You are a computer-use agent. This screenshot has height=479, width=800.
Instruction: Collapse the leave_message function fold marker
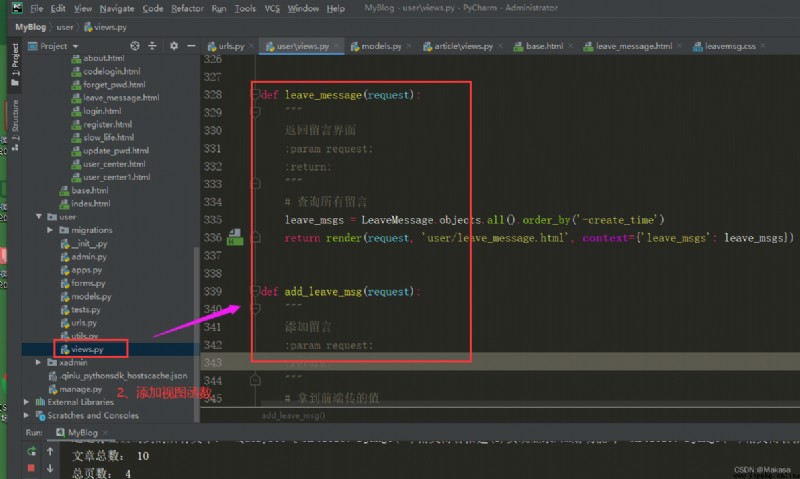coord(255,94)
